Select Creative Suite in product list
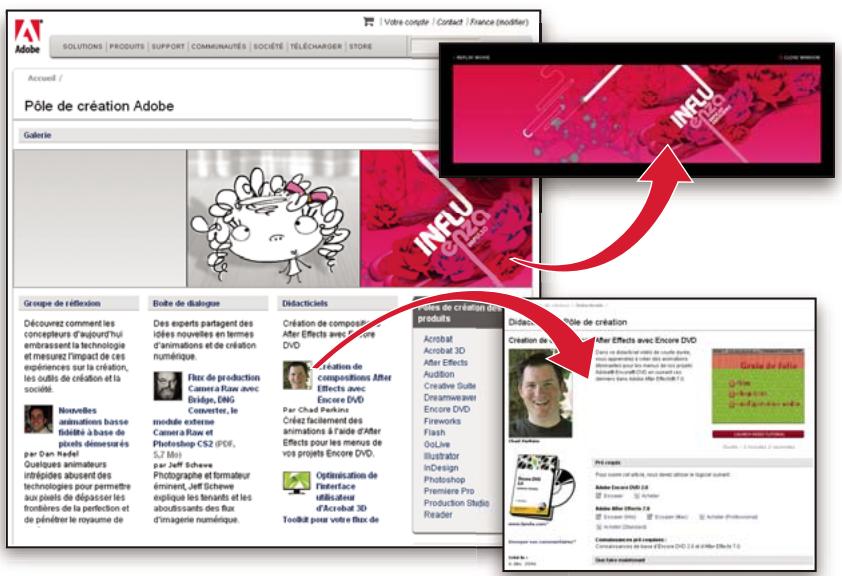 [449, 386]
